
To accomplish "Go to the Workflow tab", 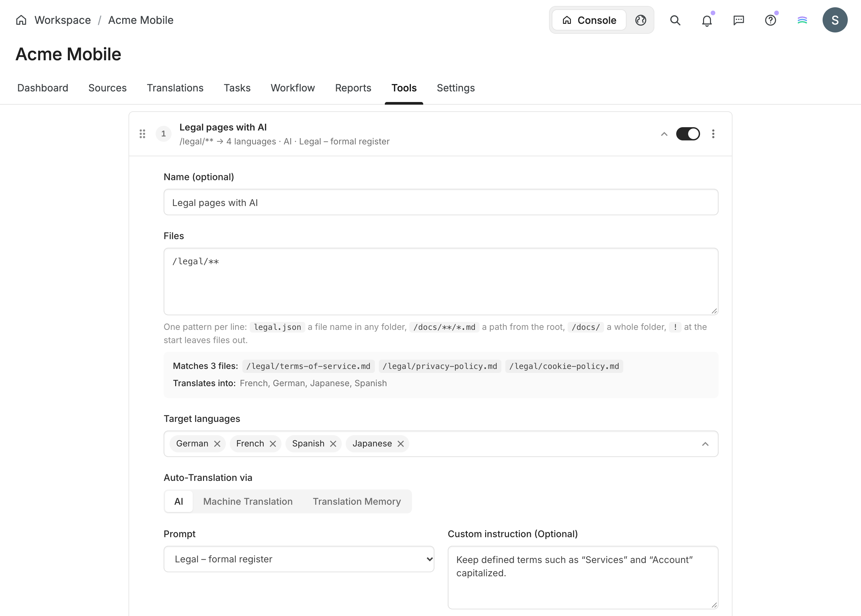I will click(292, 88).
